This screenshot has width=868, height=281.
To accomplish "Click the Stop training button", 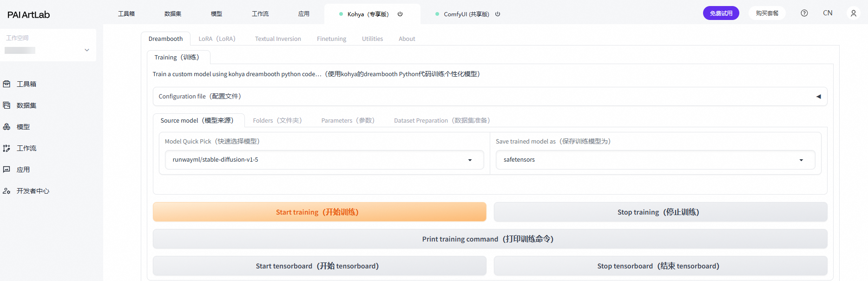I will click(660, 212).
